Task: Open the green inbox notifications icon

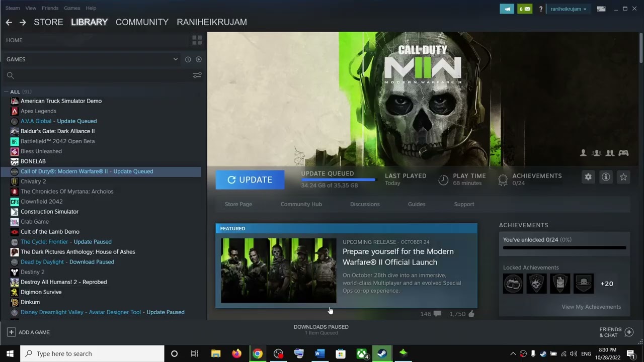Action: 525,9
